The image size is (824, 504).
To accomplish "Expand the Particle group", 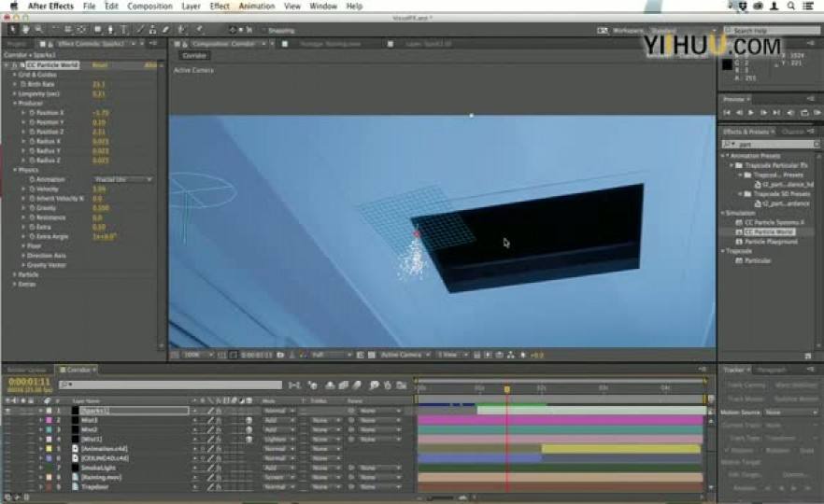I will (x=15, y=274).
